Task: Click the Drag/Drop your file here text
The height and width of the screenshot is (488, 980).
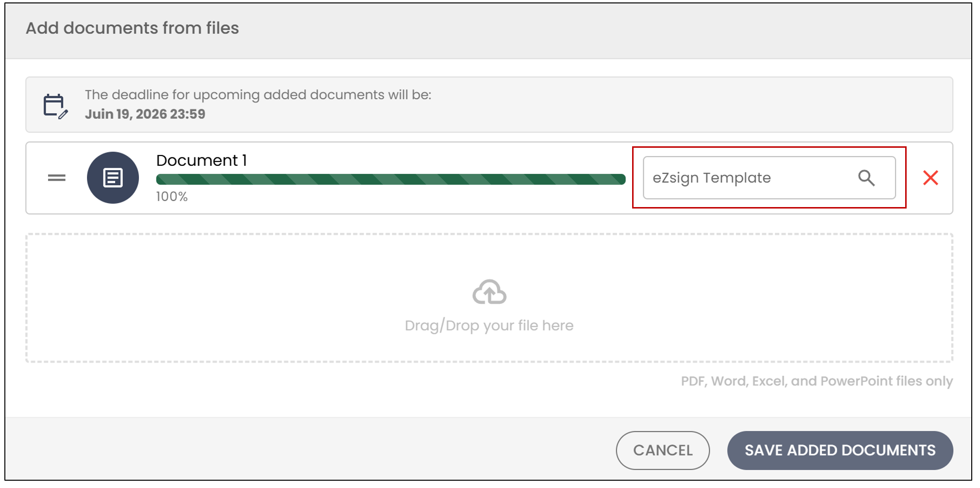Action: click(x=489, y=325)
